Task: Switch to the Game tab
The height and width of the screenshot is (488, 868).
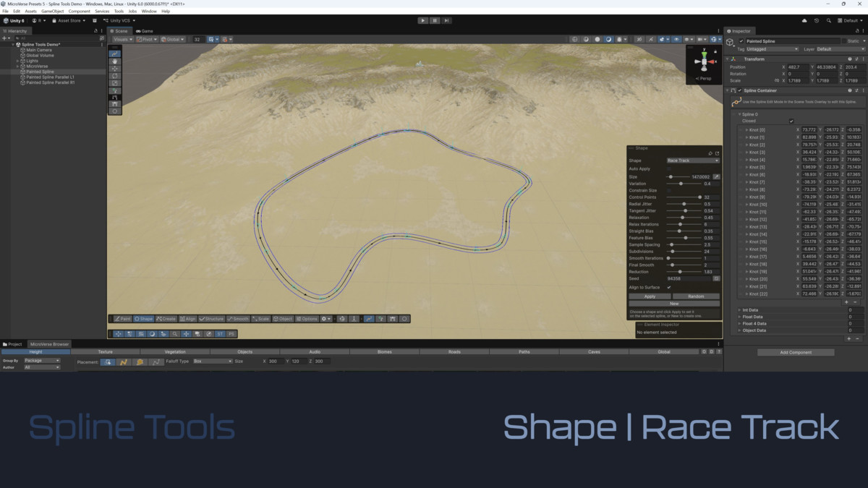Action: click(144, 31)
